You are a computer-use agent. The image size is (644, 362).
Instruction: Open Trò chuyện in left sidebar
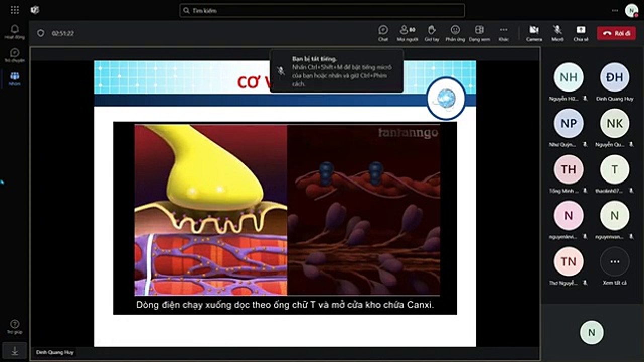tap(15, 55)
